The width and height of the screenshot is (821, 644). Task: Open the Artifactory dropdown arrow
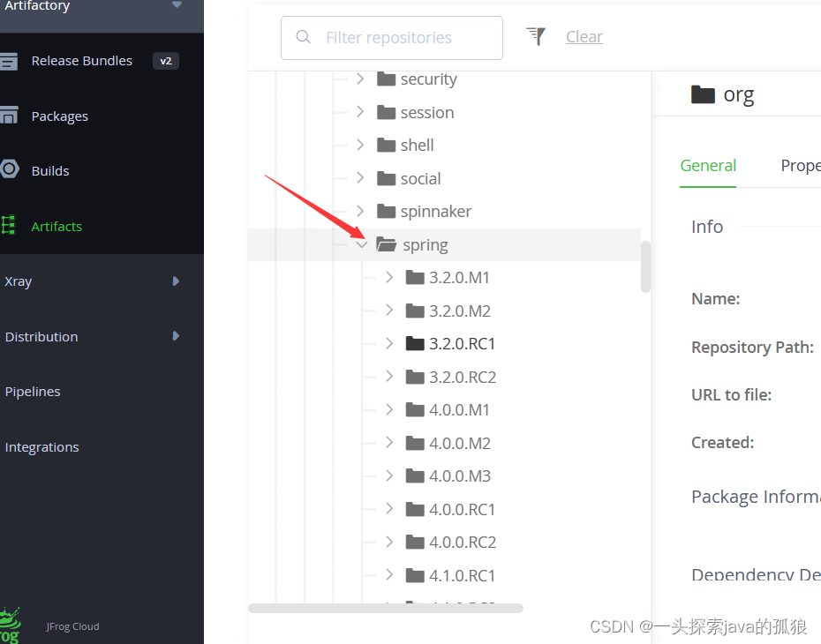point(177,4)
